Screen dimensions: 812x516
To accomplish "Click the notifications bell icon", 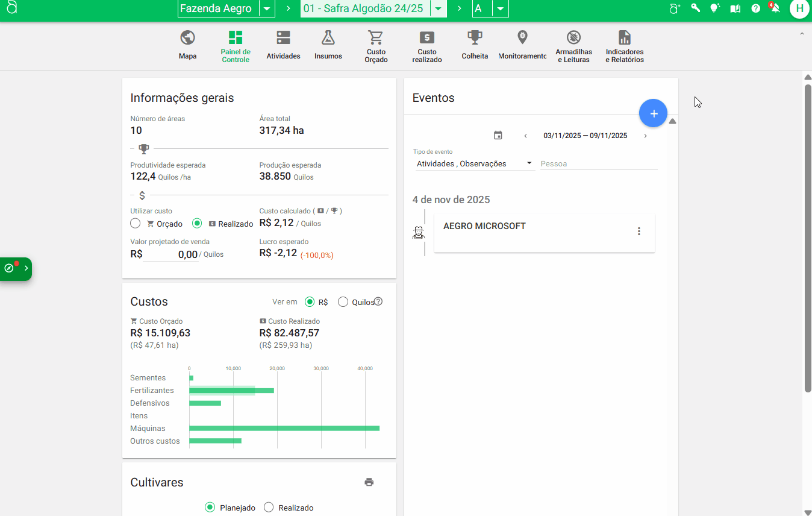I will click(x=775, y=8).
